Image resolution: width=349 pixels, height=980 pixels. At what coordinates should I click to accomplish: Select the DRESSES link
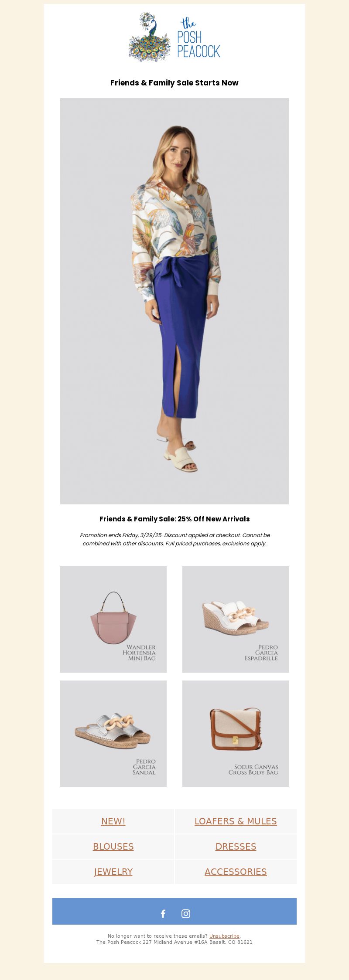tap(236, 846)
